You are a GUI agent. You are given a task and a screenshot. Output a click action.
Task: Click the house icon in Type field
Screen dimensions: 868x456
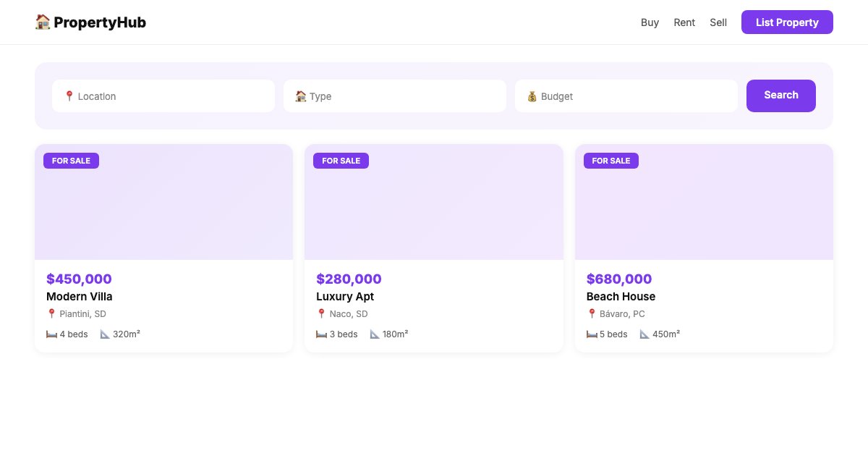[x=301, y=96]
